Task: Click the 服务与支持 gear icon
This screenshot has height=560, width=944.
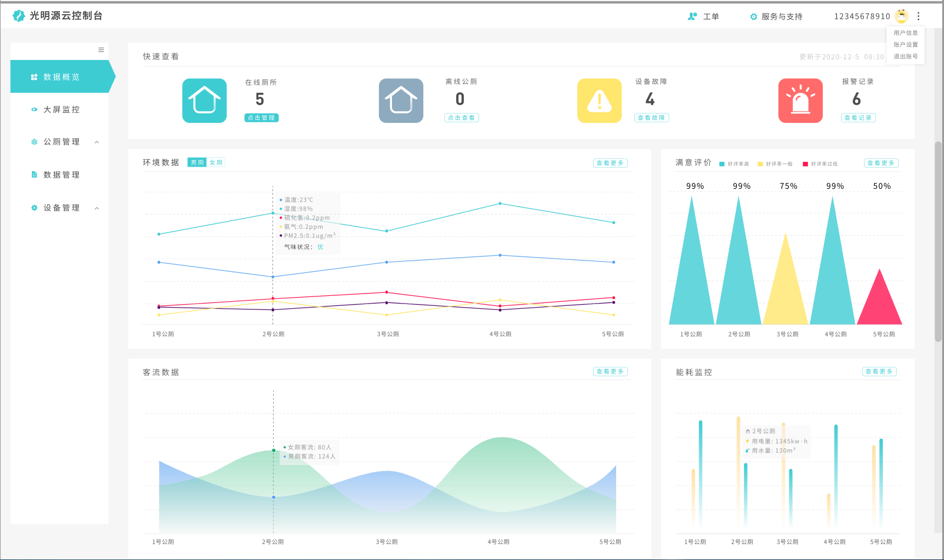Action: (754, 16)
